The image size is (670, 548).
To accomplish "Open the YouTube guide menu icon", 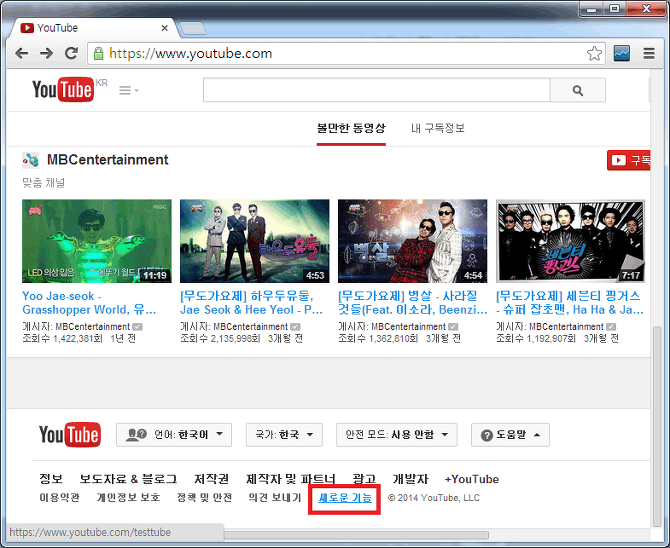I will click(129, 90).
